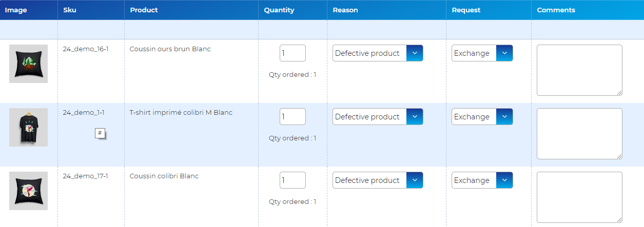Screen dimensions: 644x227
Task: Click the Product column header
Action: [144, 10]
